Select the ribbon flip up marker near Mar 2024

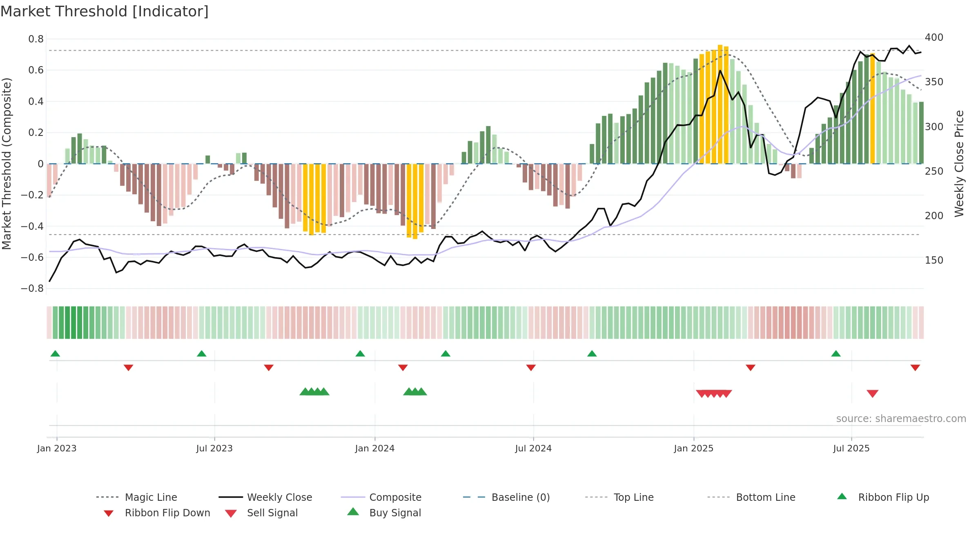click(445, 353)
